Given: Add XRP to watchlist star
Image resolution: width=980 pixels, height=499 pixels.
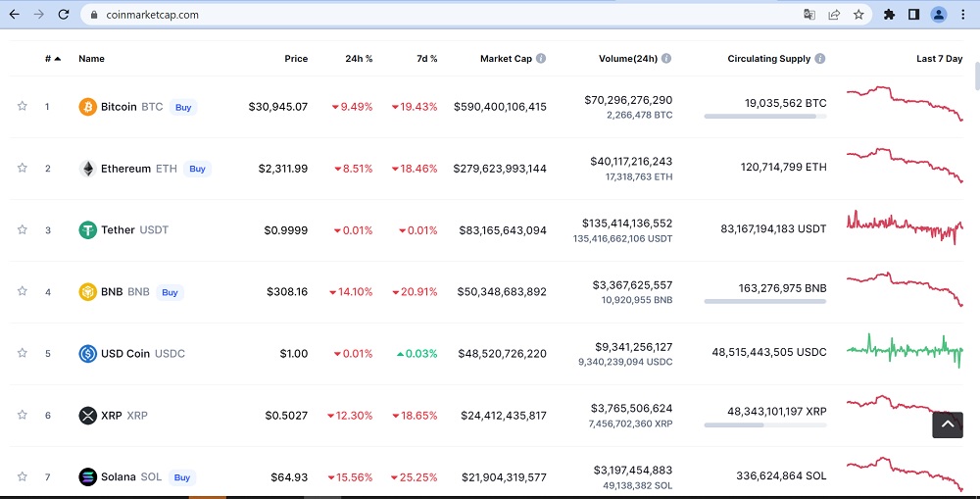Looking at the screenshot, I should 22,415.
